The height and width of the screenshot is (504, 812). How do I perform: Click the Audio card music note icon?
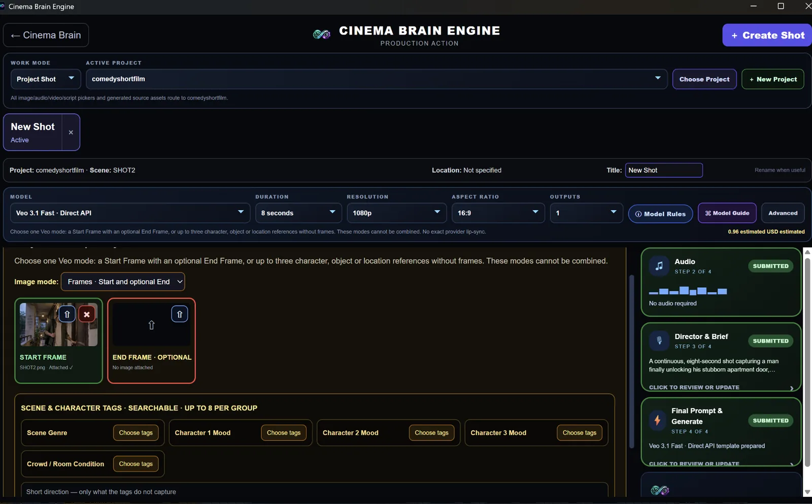pyautogui.click(x=659, y=266)
